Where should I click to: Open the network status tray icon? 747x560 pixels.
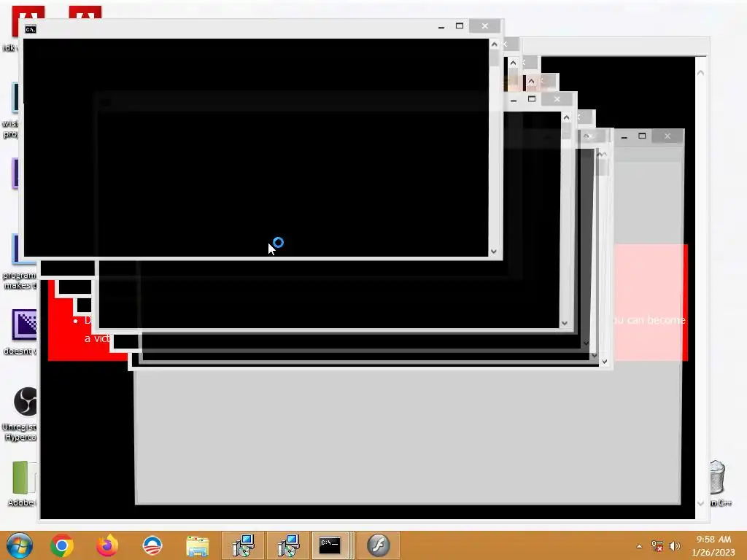pos(657,546)
